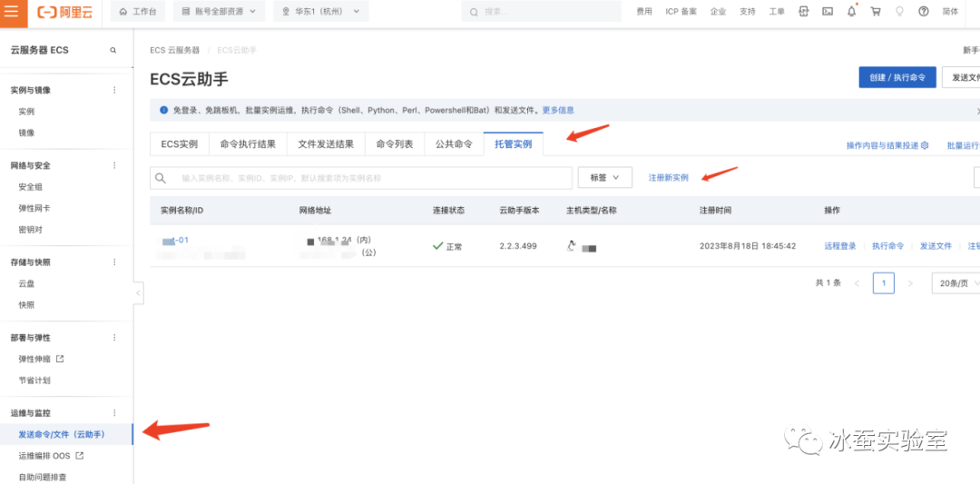Open notifications bell
The height and width of the screenshot is (484, 980).
click(851, 11)
